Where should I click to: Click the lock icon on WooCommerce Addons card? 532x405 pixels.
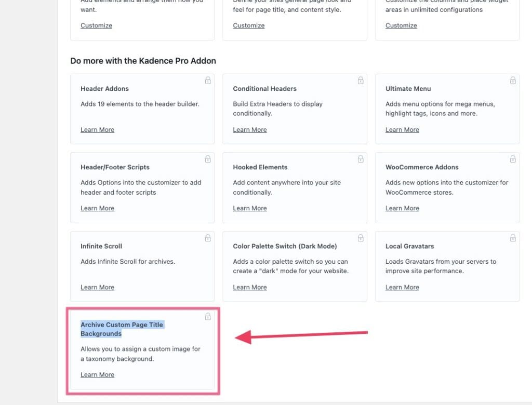click(512, 159)
